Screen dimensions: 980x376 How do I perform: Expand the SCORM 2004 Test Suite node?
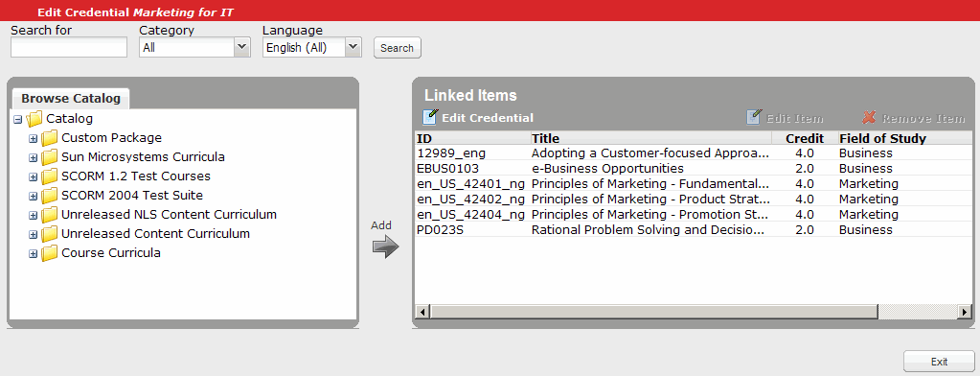34,197
